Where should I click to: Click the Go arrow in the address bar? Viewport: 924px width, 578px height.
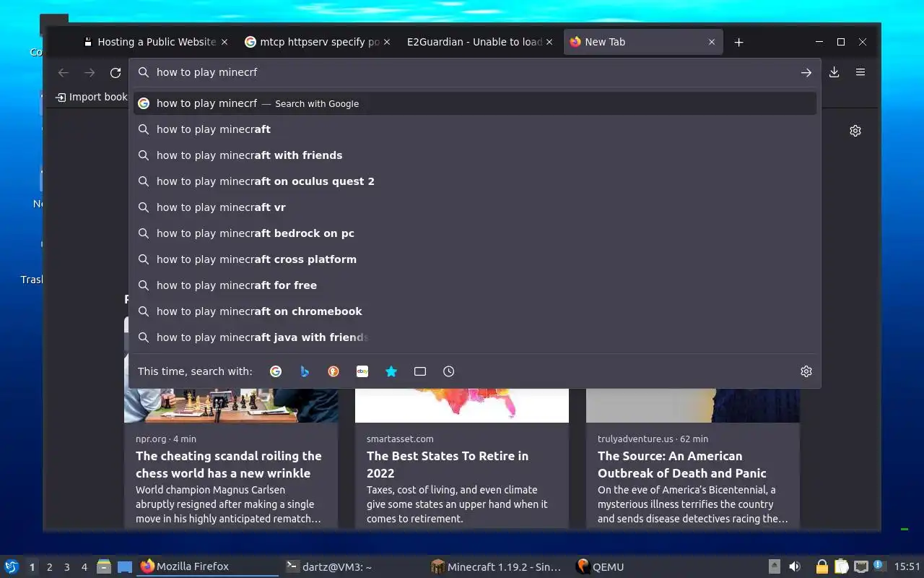pos(806,72)
